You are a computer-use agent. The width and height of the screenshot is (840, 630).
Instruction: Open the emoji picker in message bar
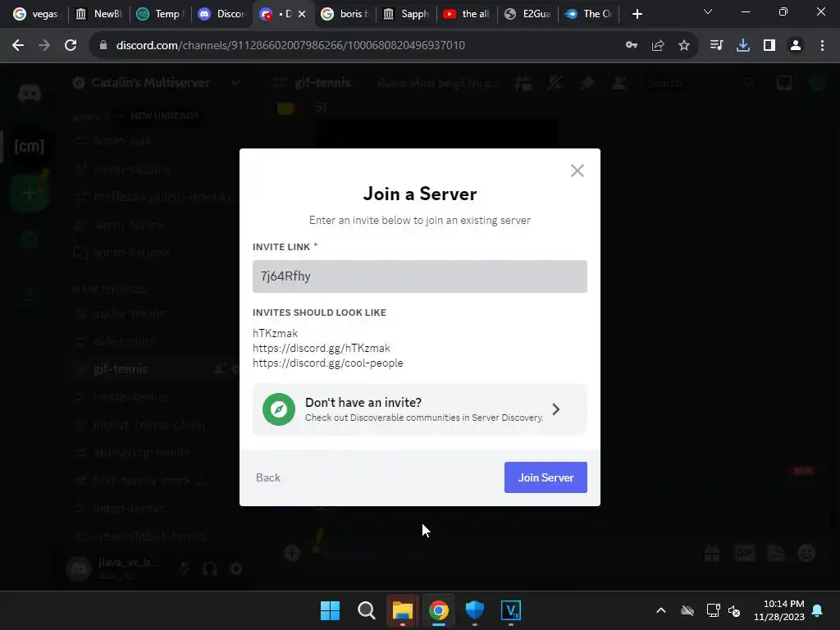[807, 553]
